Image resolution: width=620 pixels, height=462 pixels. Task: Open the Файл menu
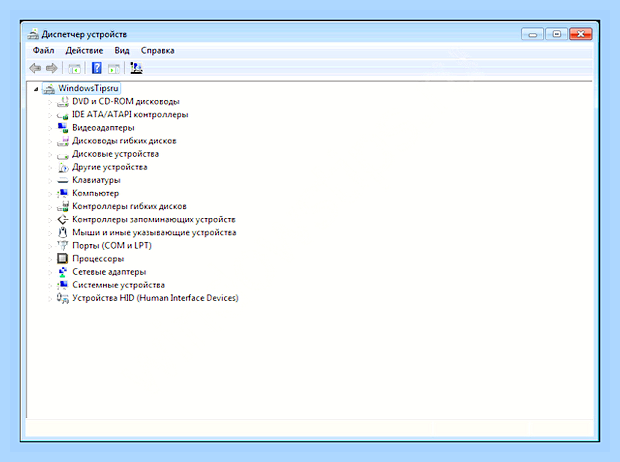pyautogui.click(x=43, y=51)
